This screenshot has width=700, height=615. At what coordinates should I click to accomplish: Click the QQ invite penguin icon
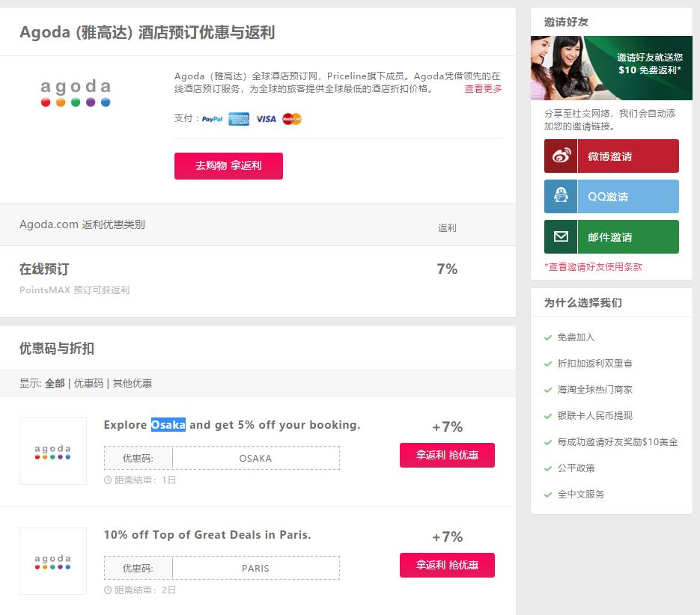pyautogui.click(x=561, y=197)
